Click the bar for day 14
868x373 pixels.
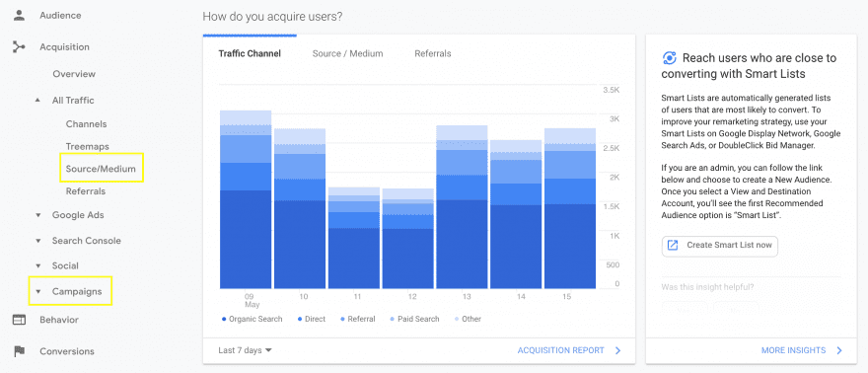point(516,214)
